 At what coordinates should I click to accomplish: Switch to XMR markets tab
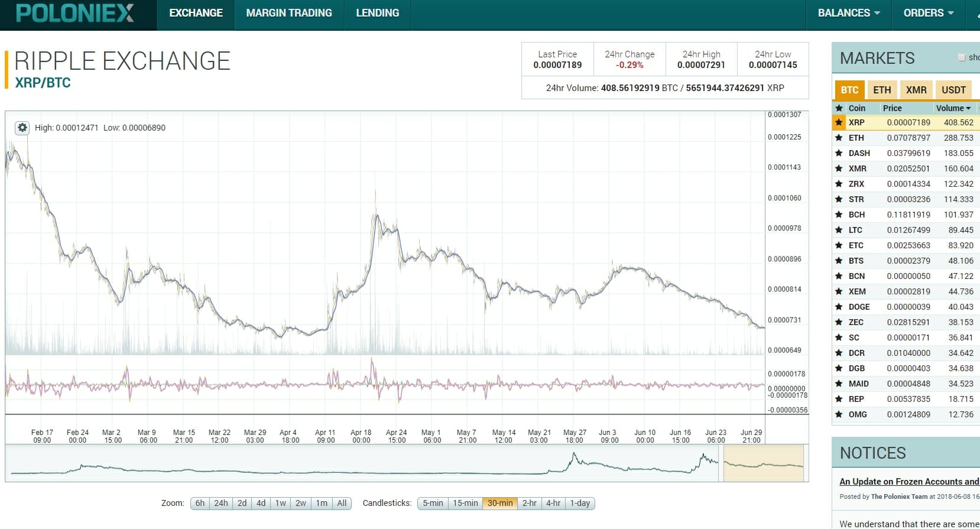916,90
